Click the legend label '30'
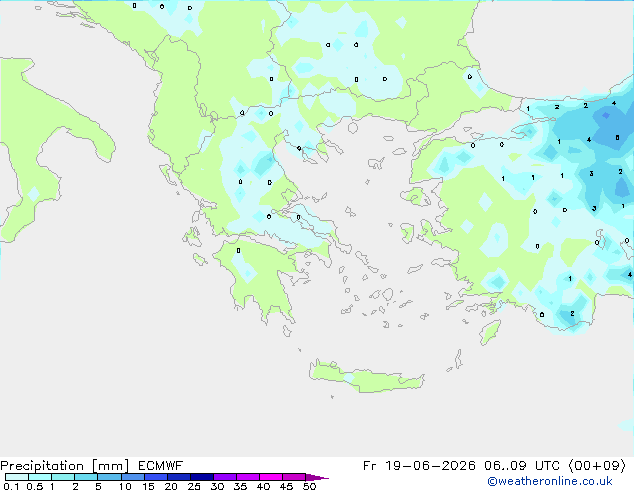 click(217, 486)
